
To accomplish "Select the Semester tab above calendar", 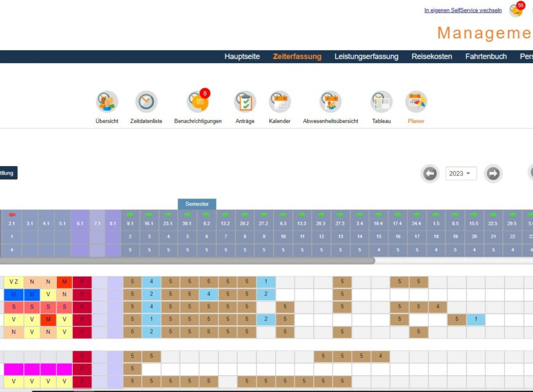I will tap(197, 204).
